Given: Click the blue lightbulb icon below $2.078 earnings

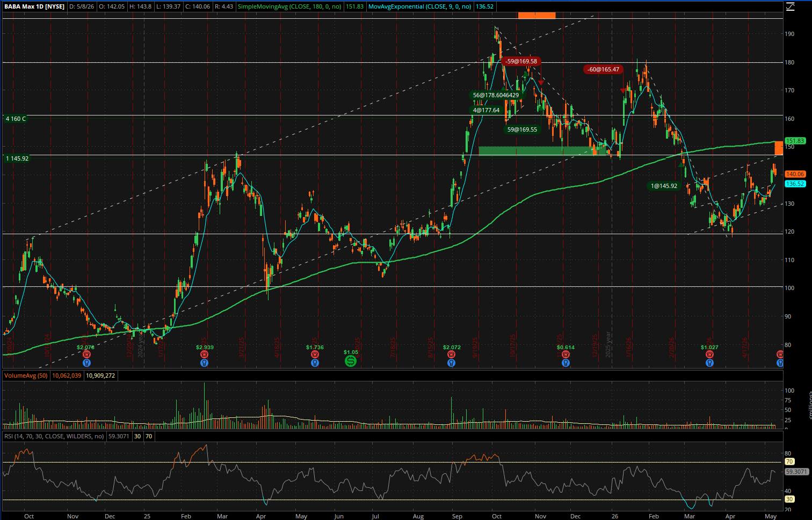Looking at the screenshot, I should tap(86, 363).
